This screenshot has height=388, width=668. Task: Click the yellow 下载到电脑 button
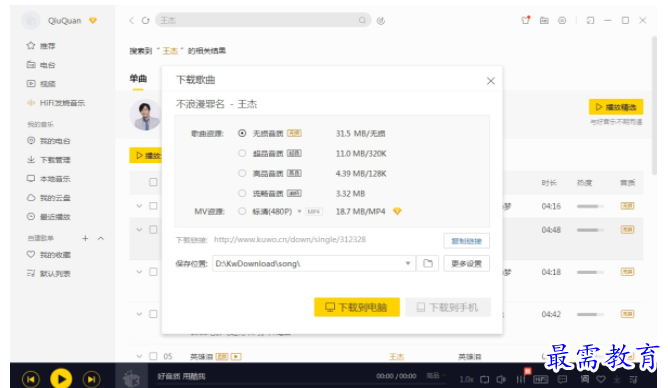tap(357, 307)
